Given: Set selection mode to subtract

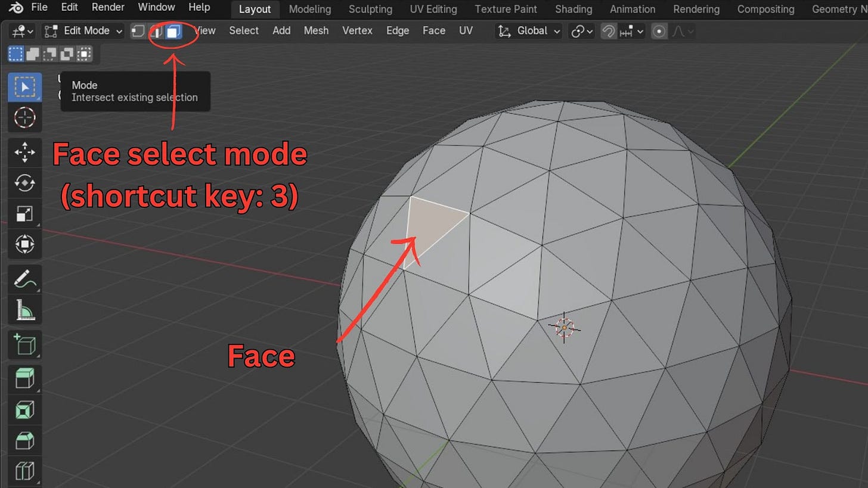Looking at the screenshot, I should coord(51,54).
